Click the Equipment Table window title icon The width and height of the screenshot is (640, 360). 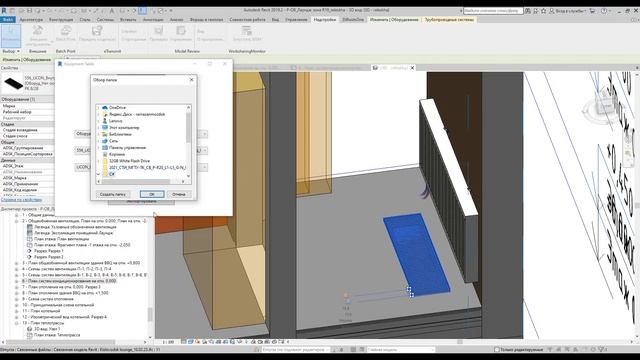click(x=60, y=64)
